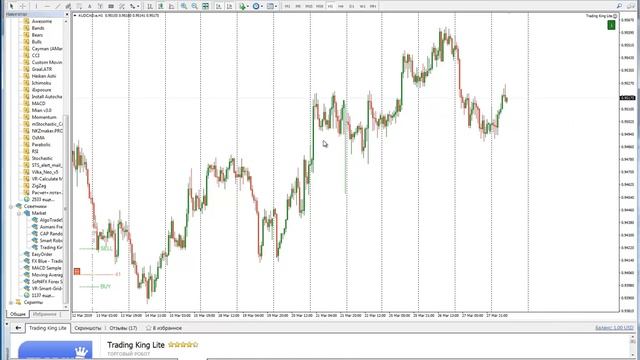Set timeframe to M5
Image resolution: width=640 pixels, height=360 pixels.
pos(298,6)
